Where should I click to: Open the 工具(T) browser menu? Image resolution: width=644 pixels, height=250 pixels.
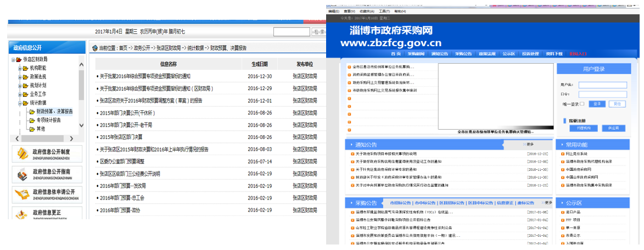tap(384, 11)
